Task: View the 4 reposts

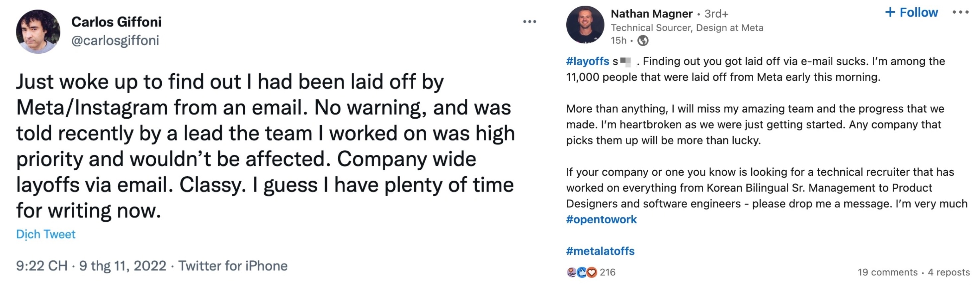Action: pos(948,272)
